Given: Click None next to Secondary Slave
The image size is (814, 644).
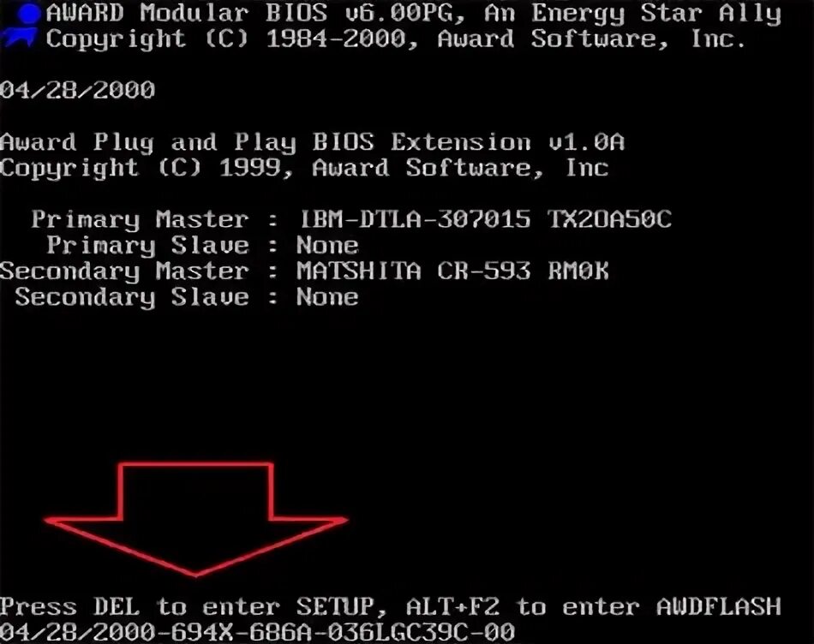Looking at the screenshot, I should [327, 297].
